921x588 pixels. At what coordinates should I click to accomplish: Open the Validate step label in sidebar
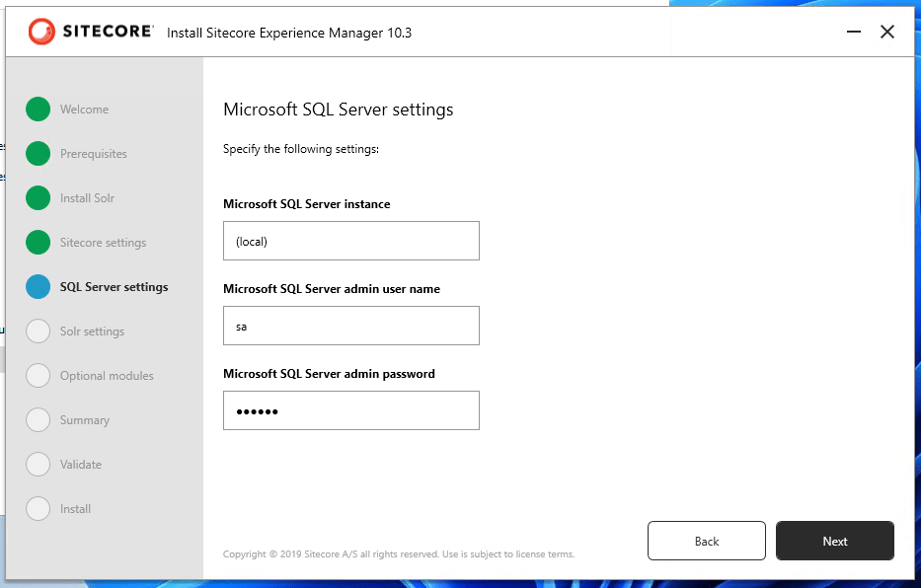[81, 465]
